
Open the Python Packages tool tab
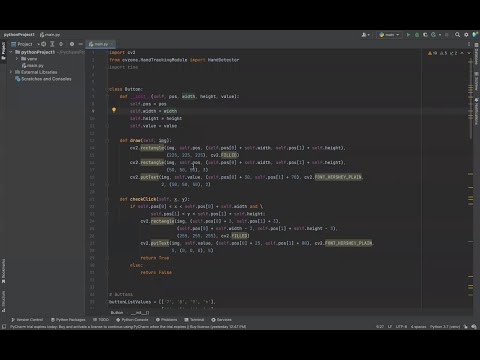(68, 320)
